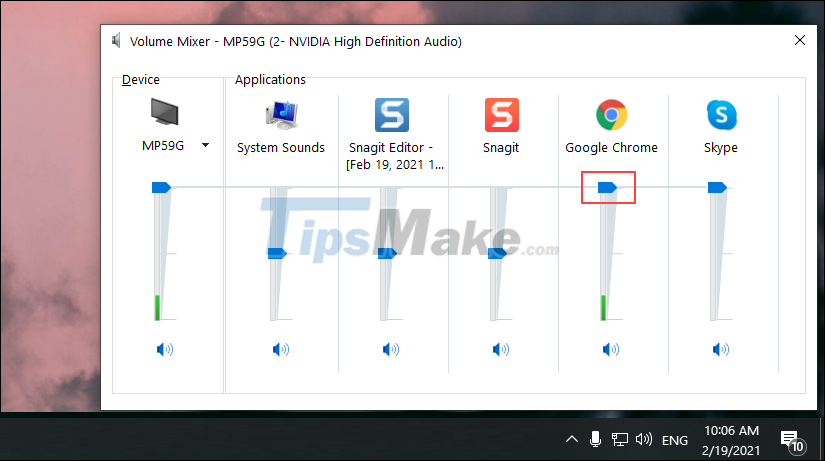Click the red Snagit app icon
The width and height of the screenshot is (825, 461).
(x=501, y=115)
